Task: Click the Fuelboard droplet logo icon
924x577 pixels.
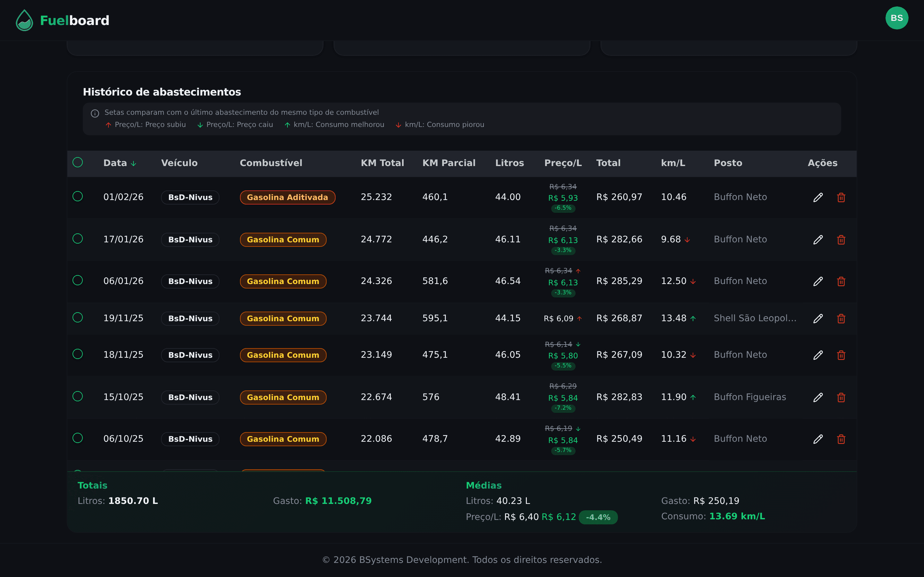Action: click(x=24, y=20)
